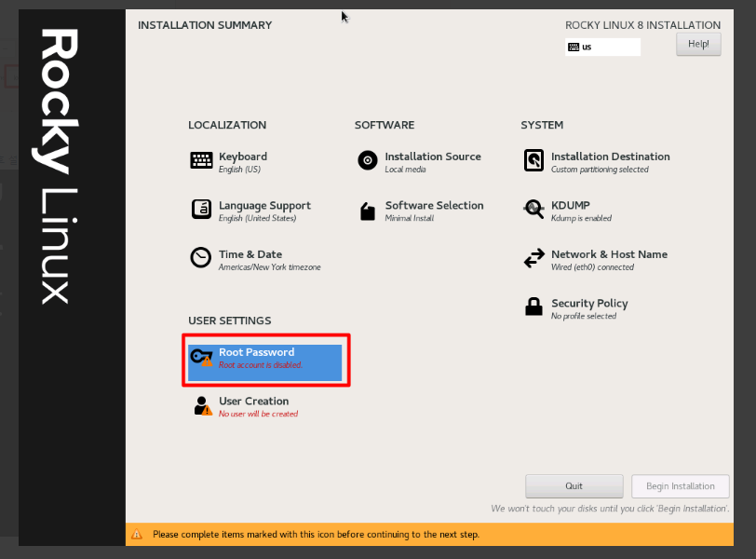This screenshot has width=756, height=559.
Task: Click 'Local media' status text
Action: tap(406, 170)
